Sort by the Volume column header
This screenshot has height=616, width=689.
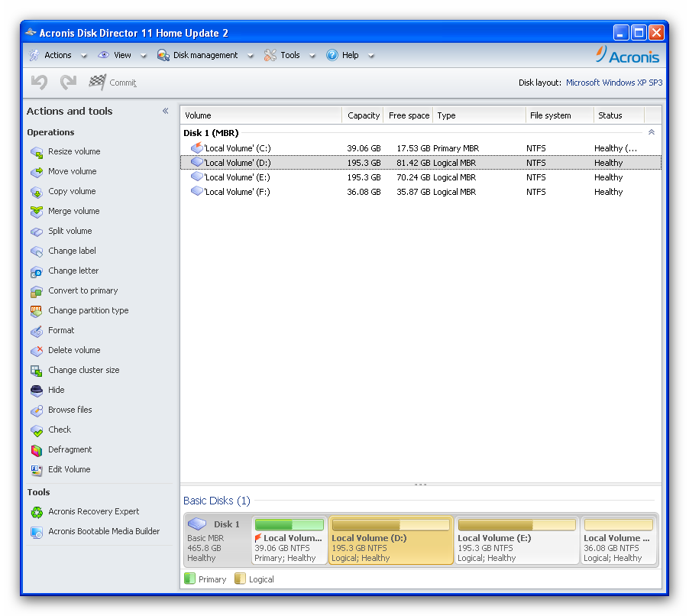(x=261, y=115)
